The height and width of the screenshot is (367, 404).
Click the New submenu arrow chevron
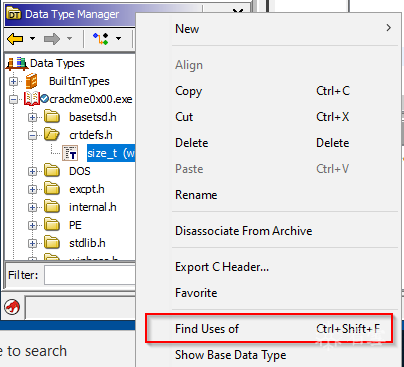388,28
